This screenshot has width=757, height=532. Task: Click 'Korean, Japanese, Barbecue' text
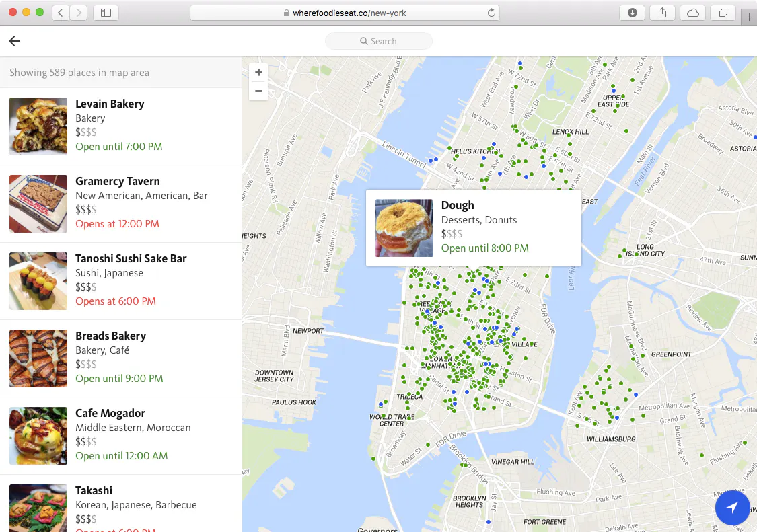click(x=136, y=505)
